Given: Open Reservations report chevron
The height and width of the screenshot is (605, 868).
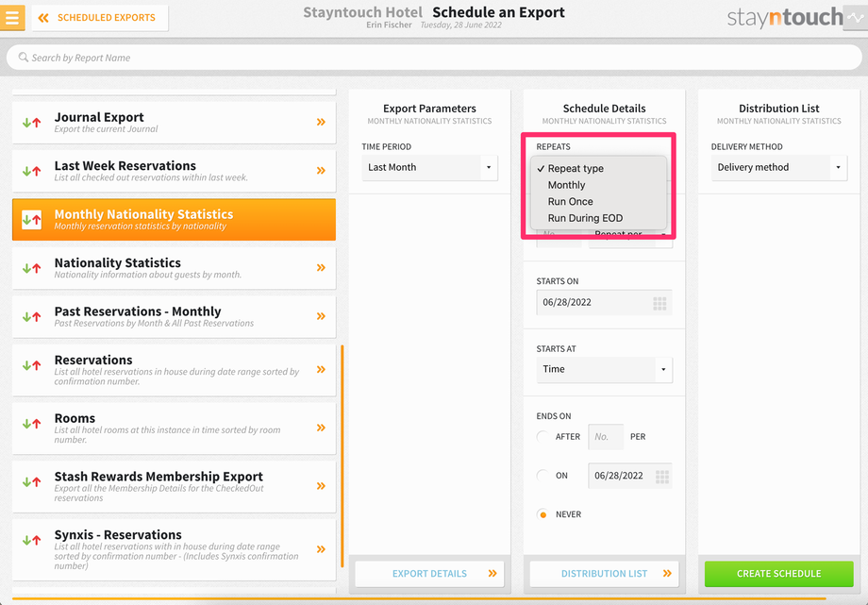Looking at the screenshot, I should [x=321, y=370].
